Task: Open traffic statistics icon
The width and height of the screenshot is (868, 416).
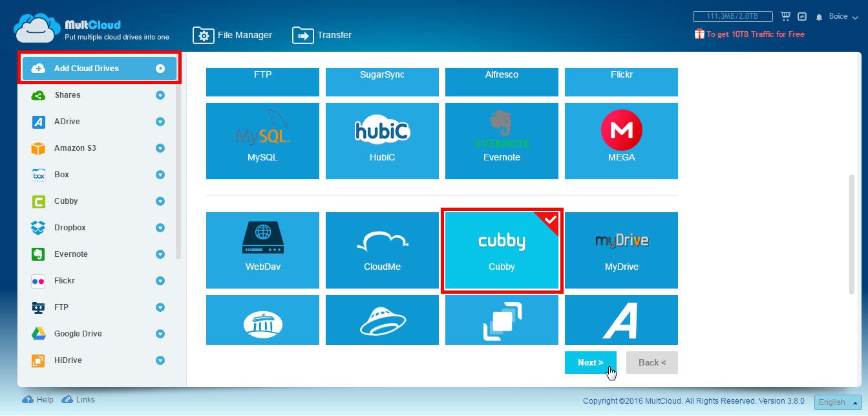Action: pyautogui.click(x=802, y=16)
